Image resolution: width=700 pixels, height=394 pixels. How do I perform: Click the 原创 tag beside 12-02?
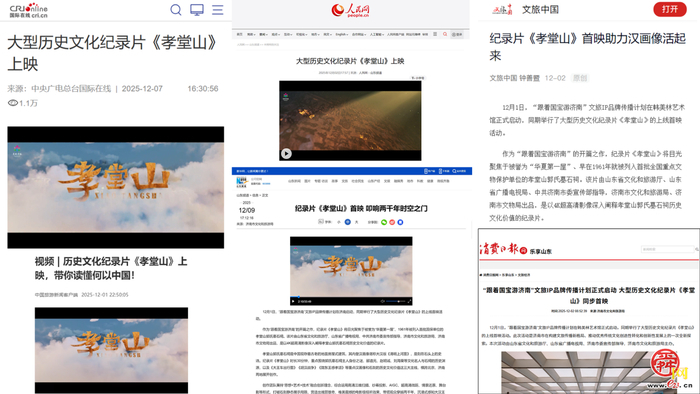(580, 78)
